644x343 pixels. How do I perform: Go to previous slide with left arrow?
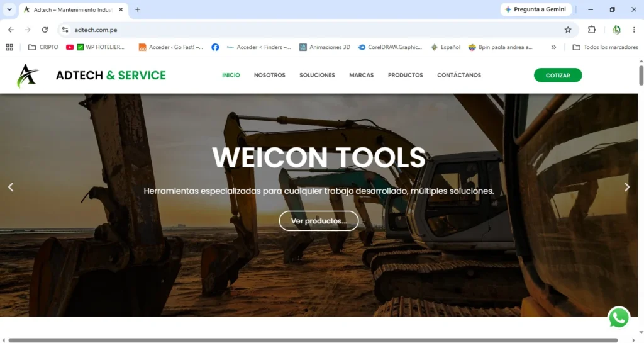(11, 187)
